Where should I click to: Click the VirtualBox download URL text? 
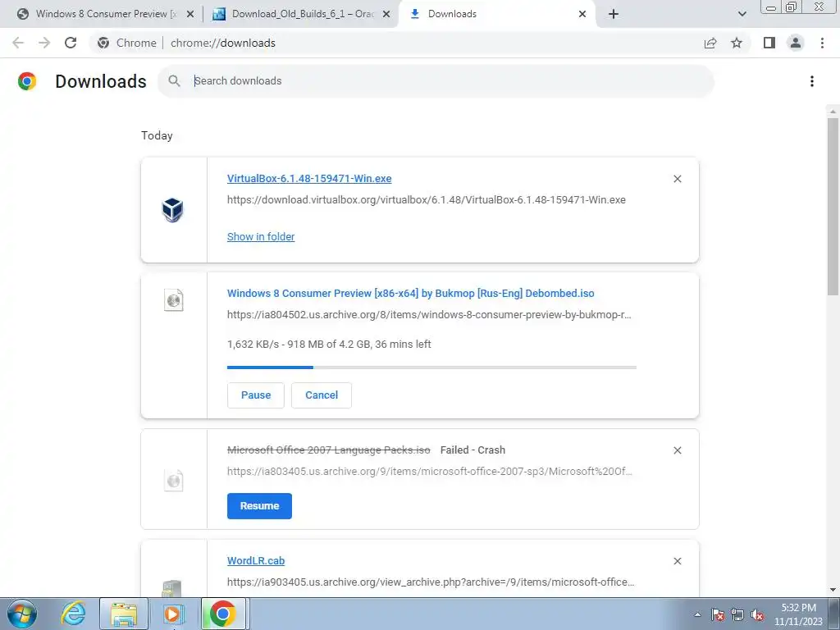click(426, 200)
